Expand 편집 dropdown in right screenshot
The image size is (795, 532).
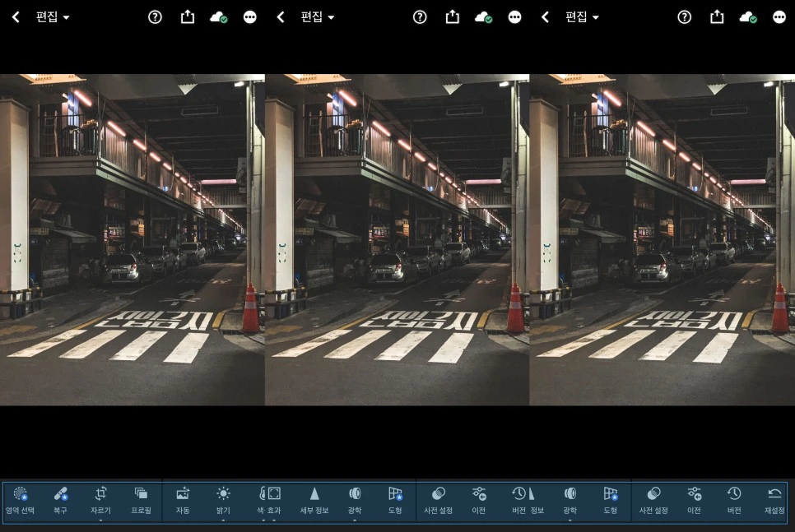tap(582, 17)
